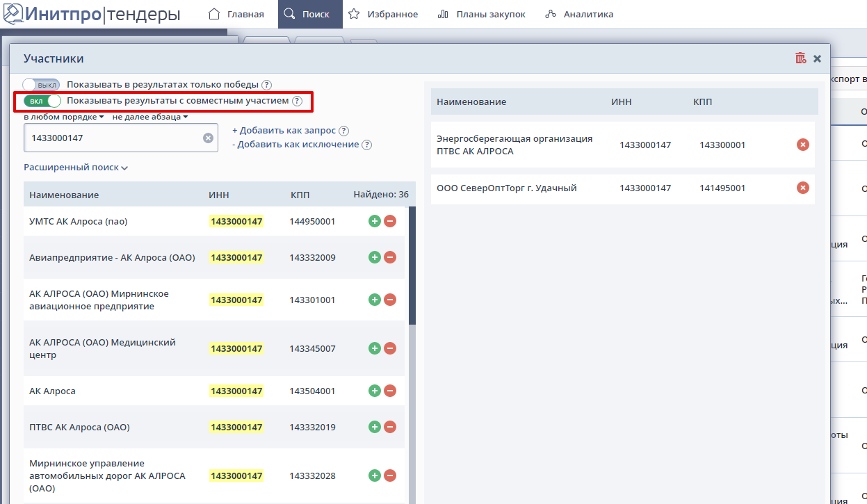Open the в любом порядке dropdown

(x=64, y=117)
